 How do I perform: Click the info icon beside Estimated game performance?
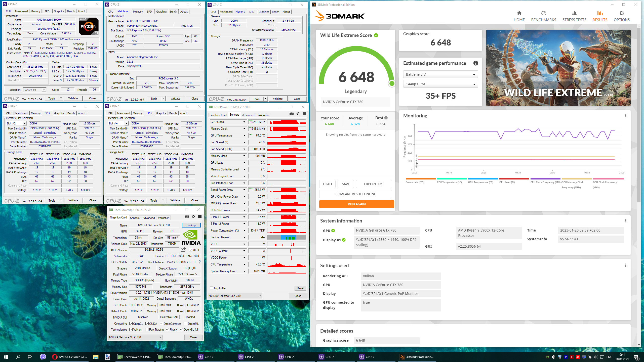(475, 63)
